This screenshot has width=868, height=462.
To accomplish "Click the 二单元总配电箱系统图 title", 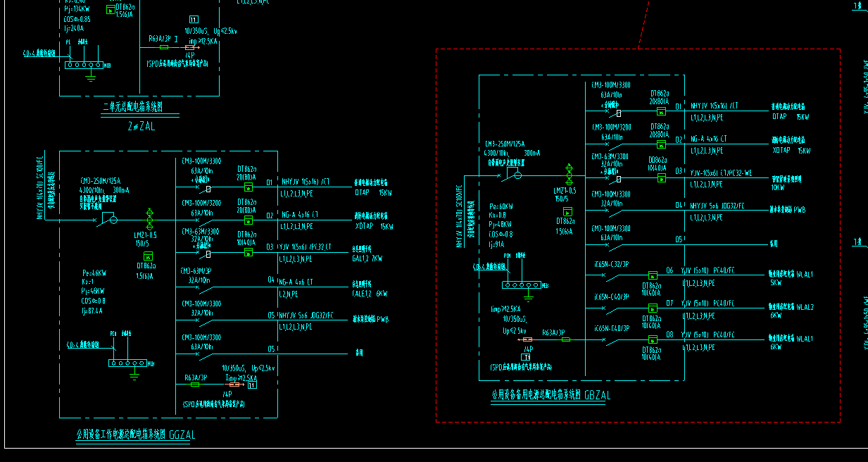I will click(133, 107).
